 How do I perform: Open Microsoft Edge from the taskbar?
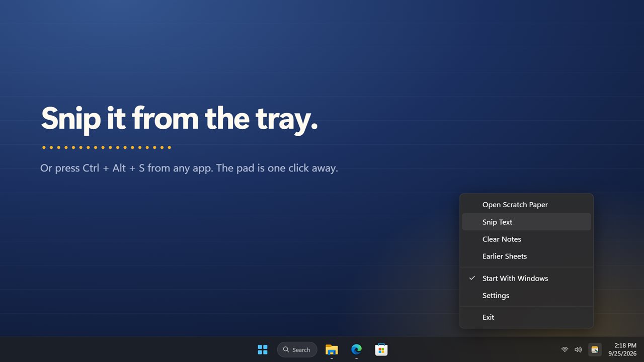(x=356, y=349)
